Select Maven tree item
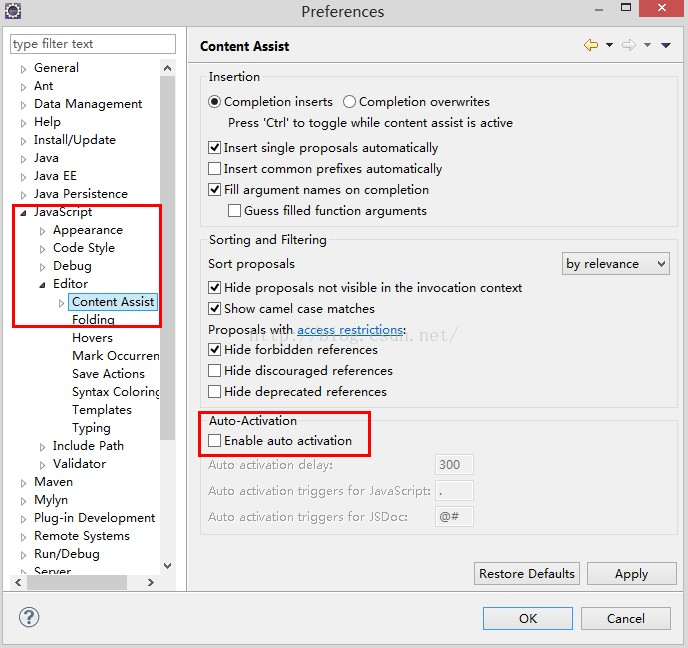This screenshot has width=688, height=648. coord(54,482)
